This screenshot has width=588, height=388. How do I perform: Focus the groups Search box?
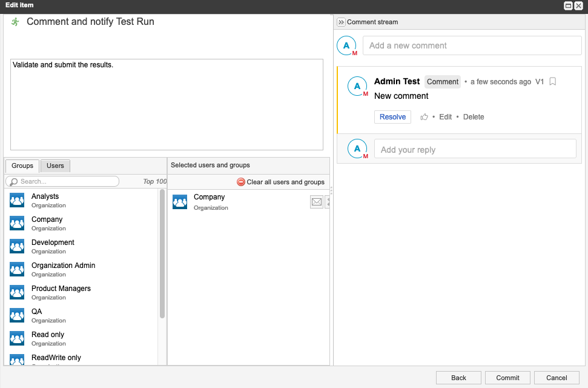coord(67,181)
